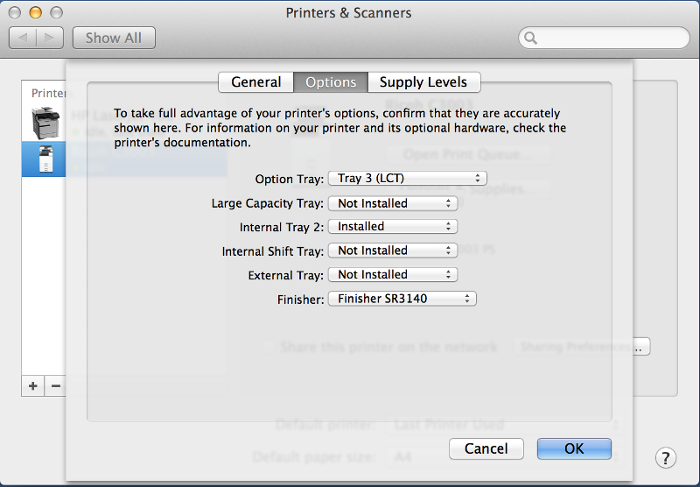Open the Option Tray dropdown
Screen dimensions: 700x487
coord(407,179)
